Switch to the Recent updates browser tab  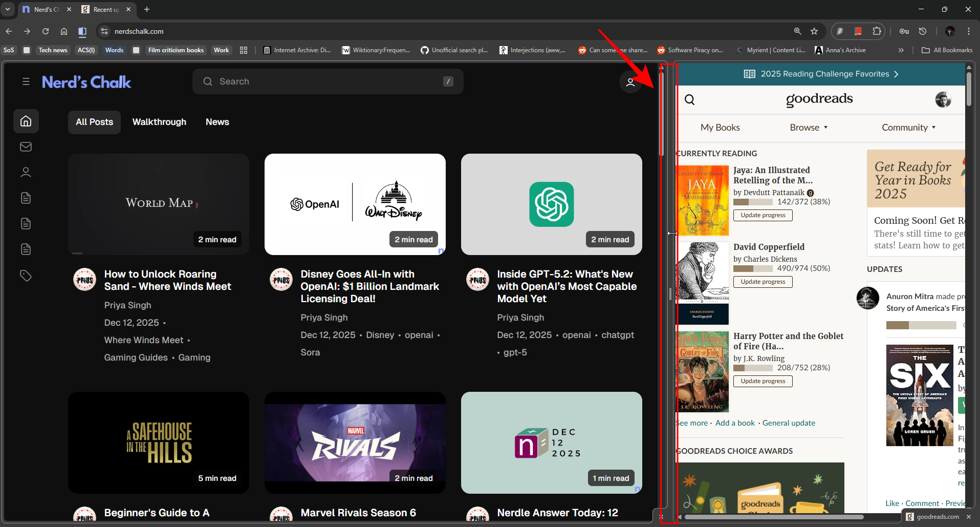pyautogui.click(x=106, y=9)
